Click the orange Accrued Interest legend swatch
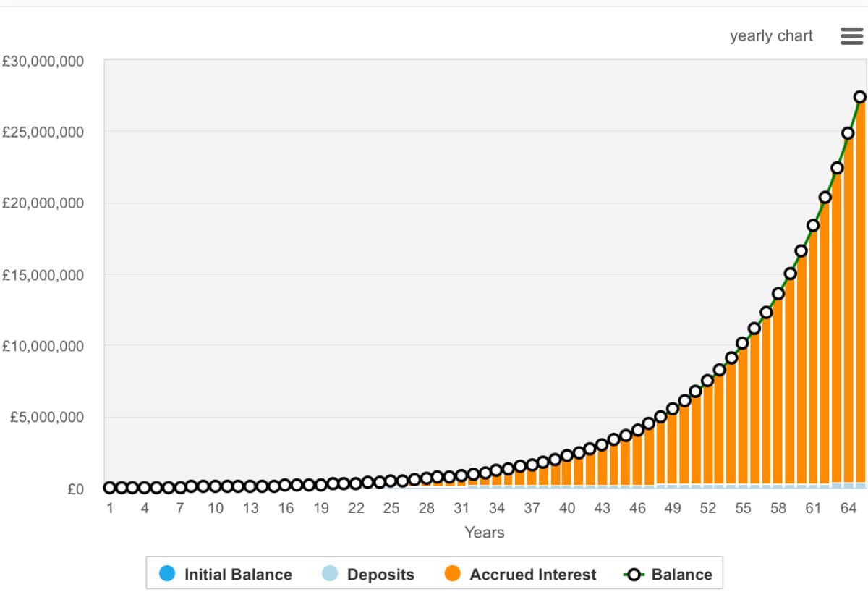Screen dimensions: 868x592 [453, 575]
